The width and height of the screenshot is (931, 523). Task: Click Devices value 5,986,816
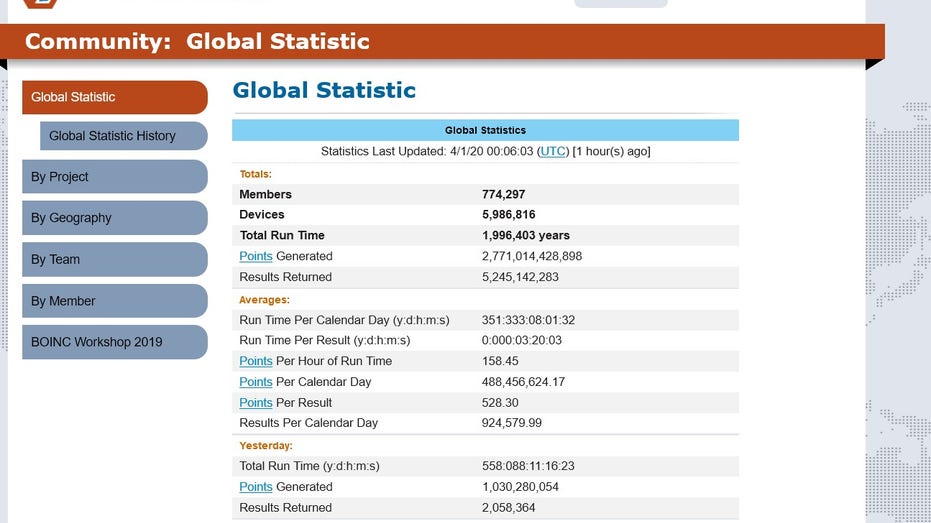pyautogui.click(x=508, y=214)
